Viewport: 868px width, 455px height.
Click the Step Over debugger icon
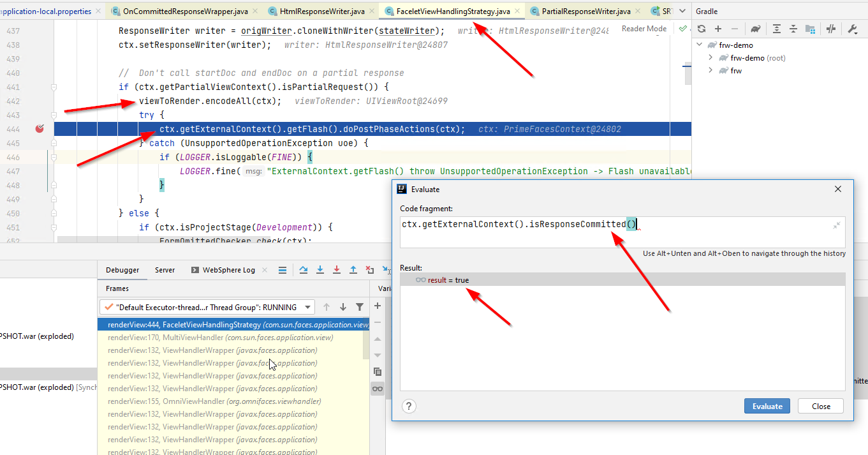point(303,269)
